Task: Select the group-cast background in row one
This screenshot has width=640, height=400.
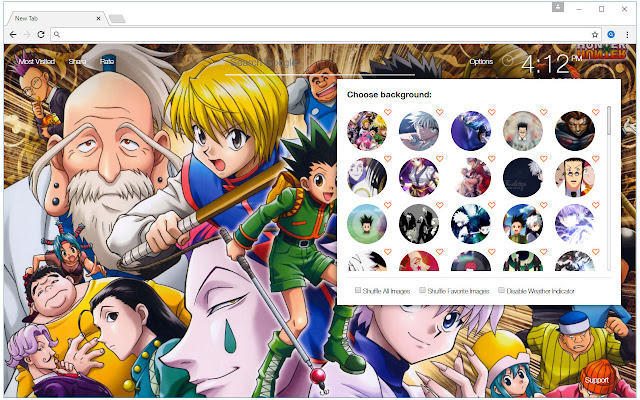Action: click(367, 131)
